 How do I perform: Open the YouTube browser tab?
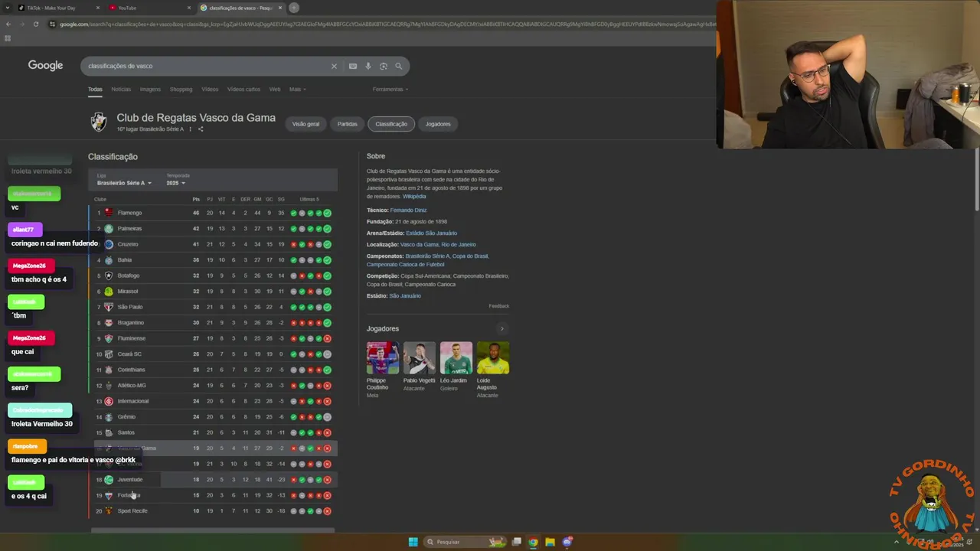coord(150,8)
